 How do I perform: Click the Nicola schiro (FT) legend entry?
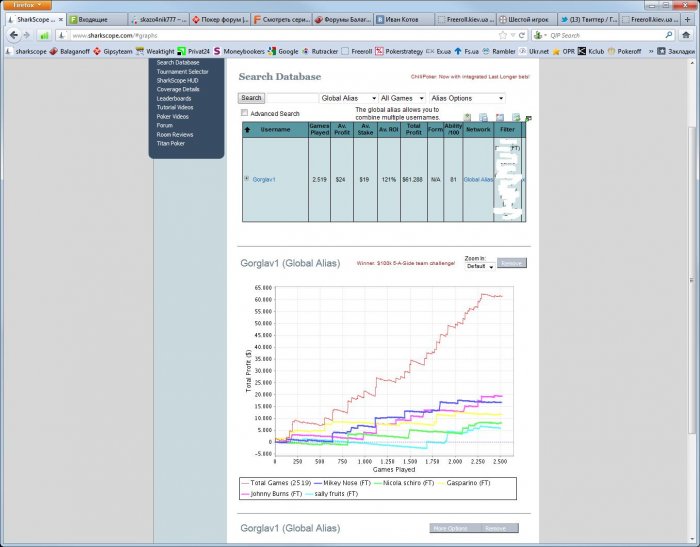(404, 483)
